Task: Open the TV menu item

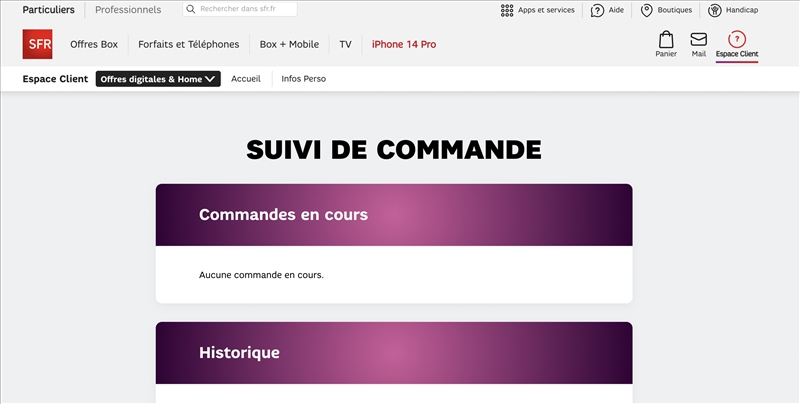Action: [345, 44]
